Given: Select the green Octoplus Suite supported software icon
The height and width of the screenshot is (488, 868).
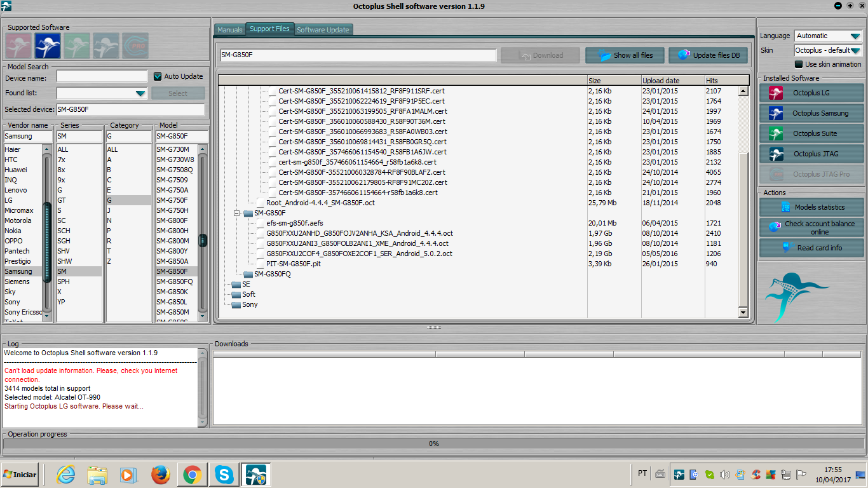Looking at the screenshot, I should pos(77,46).
